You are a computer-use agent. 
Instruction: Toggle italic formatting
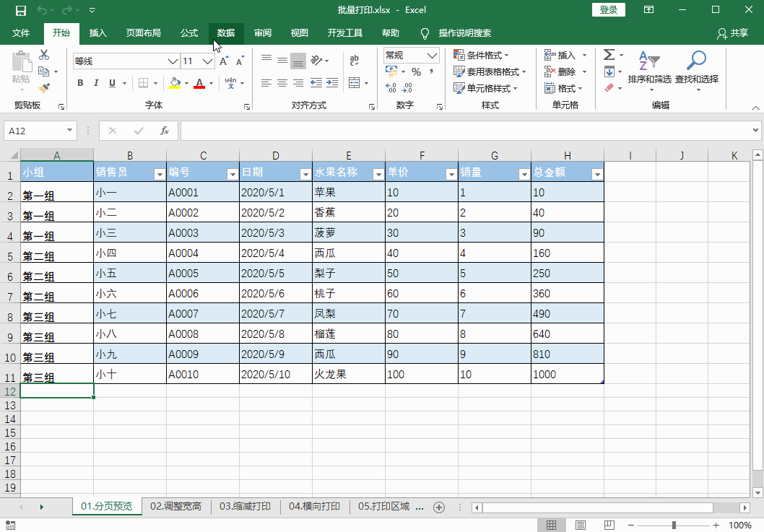96,83
